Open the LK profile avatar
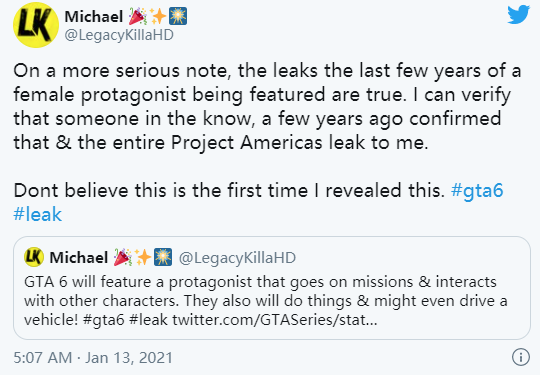 pos(36,25)
